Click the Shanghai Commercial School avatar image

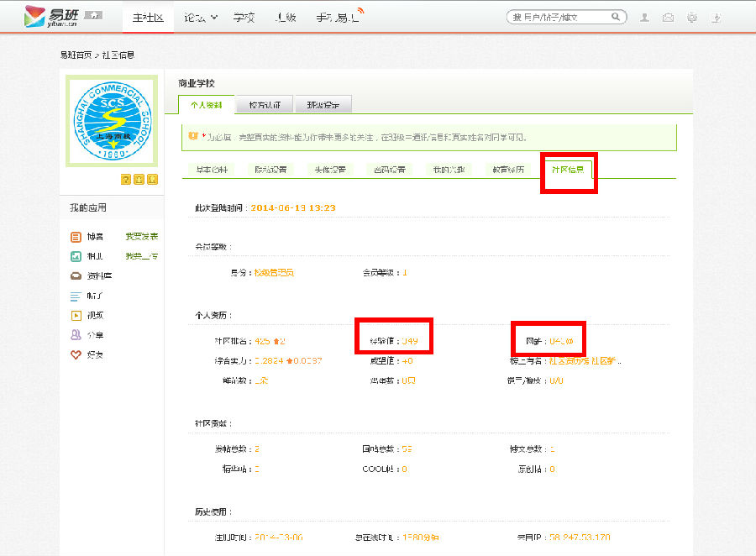pyautogui.click(x=112, y=122)
